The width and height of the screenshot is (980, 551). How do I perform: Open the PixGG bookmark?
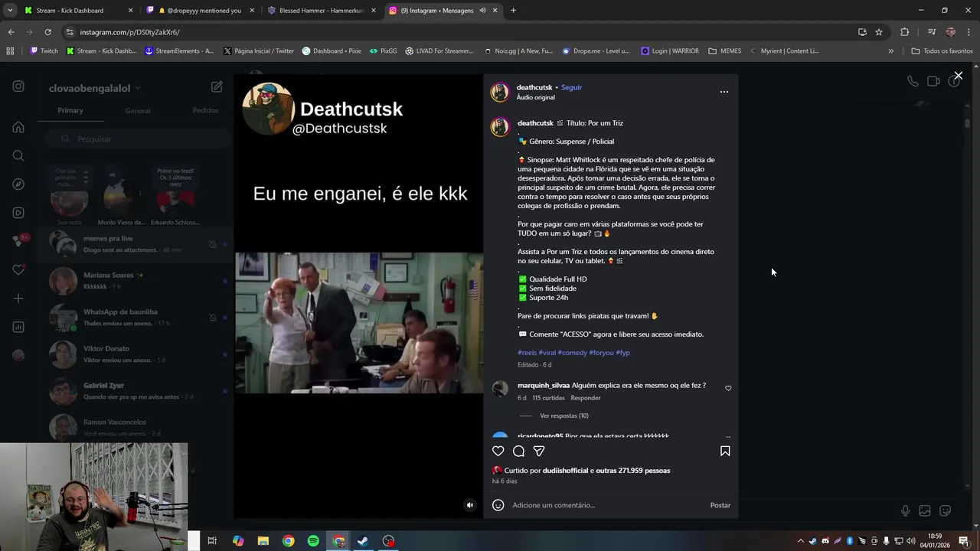383,51
